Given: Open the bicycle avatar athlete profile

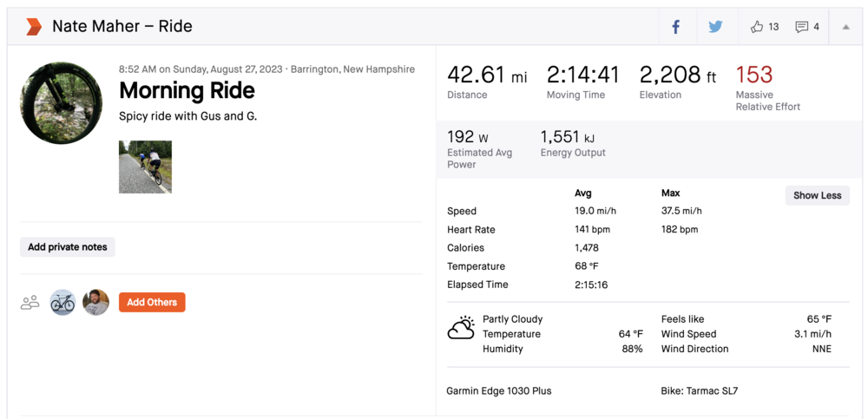Looking at the screenshot, I should 62,303.
